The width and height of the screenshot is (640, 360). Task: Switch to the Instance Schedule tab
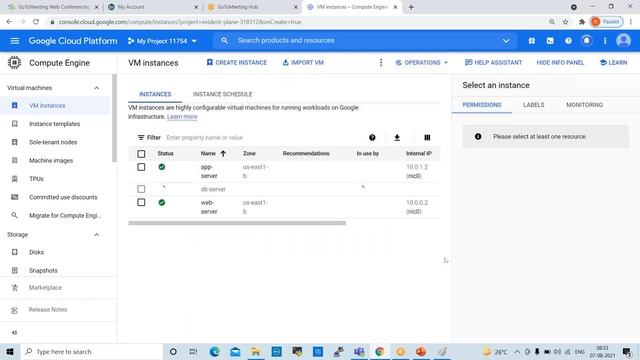(x=222, y=94)
